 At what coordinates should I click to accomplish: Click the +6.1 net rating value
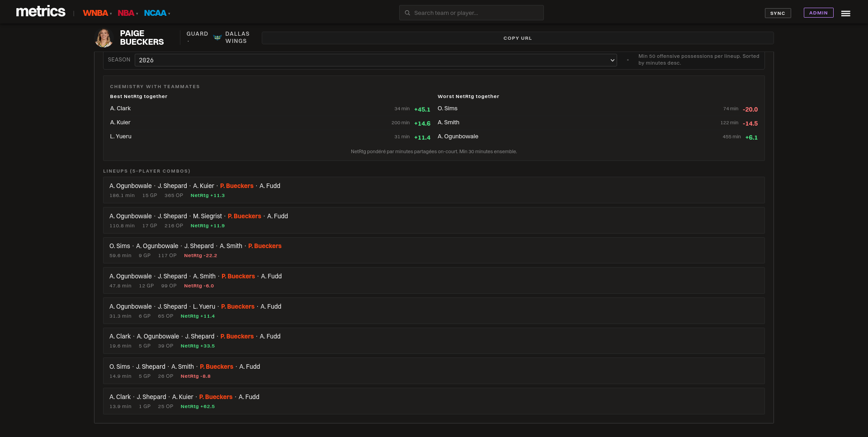[x=751, y=137]
